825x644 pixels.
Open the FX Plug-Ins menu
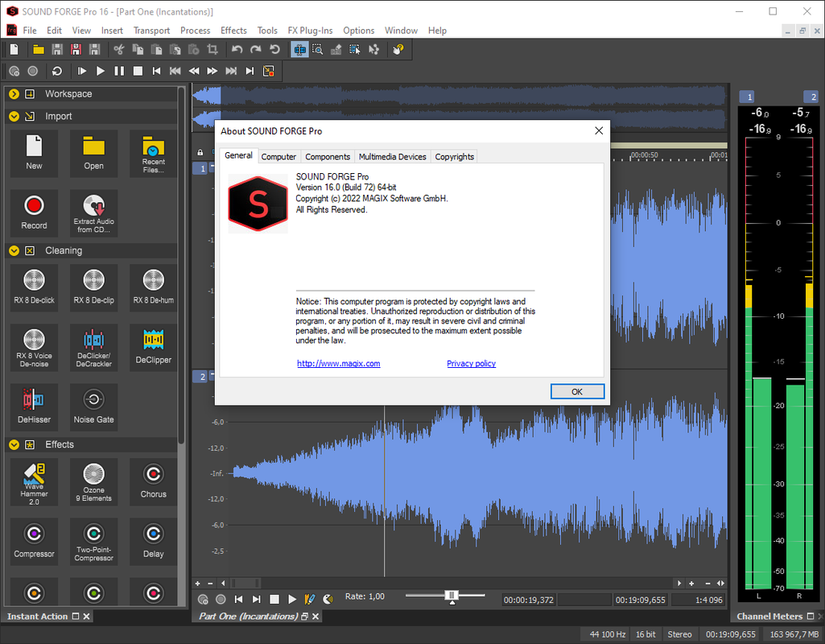coord(310,31)
